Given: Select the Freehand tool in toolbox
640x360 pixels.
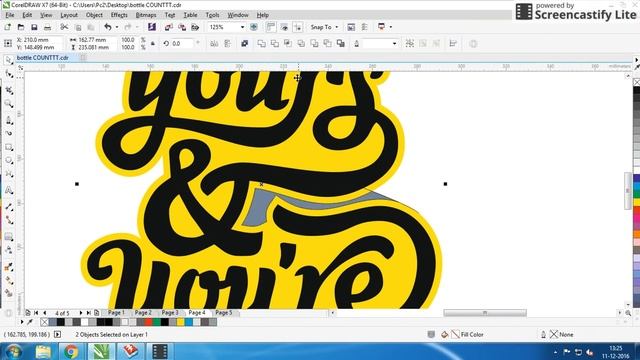Looking at the screenshot, I should tap(9, 120).
